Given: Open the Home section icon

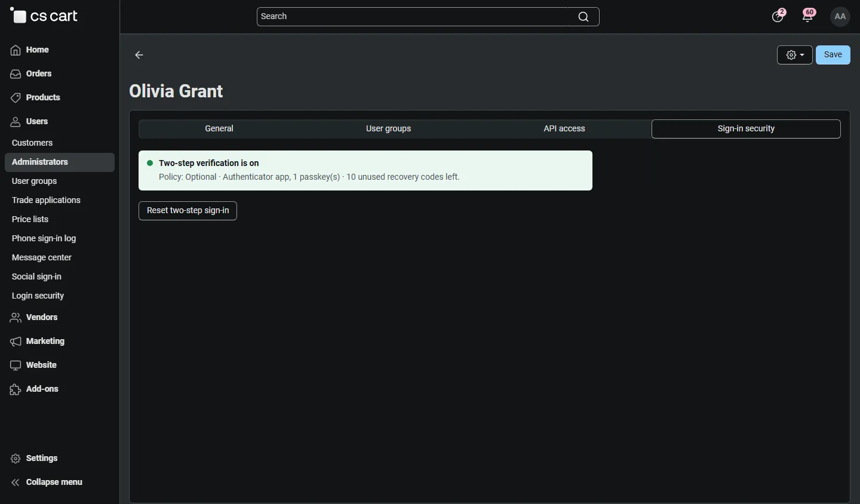Looking at the screenshot, I should coord(16,50).
